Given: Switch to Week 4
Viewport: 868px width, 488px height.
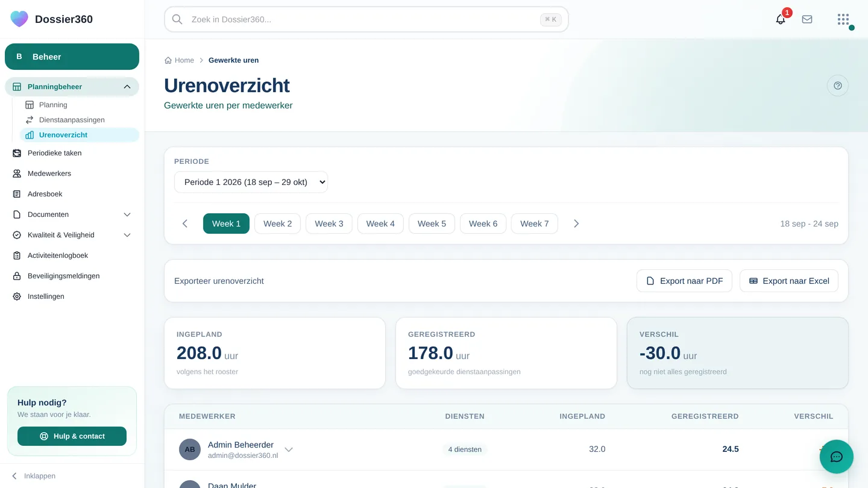Looking at the screenshot, I should click(x=380, y=224).
